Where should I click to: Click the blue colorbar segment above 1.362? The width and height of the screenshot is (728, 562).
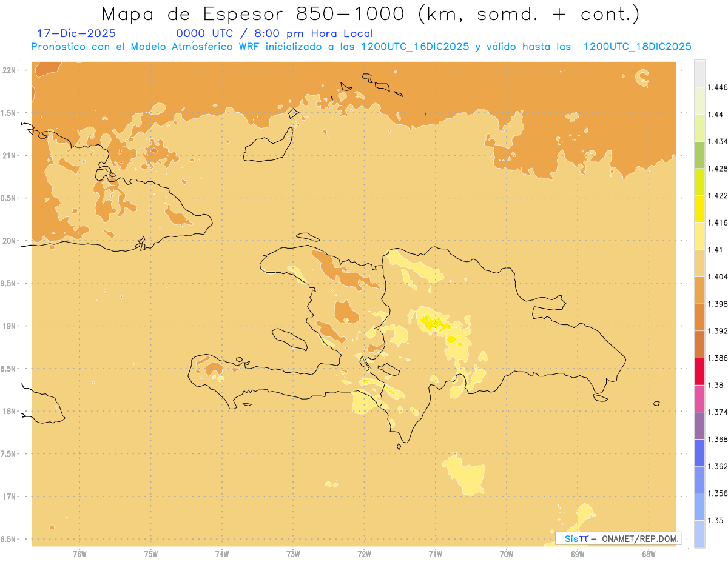(x=699, y=453)
